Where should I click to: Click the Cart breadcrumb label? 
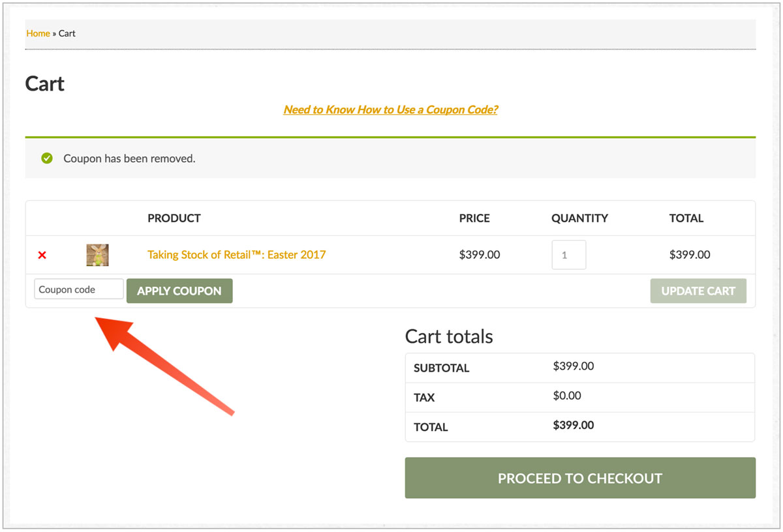click(x=67, y=33)
